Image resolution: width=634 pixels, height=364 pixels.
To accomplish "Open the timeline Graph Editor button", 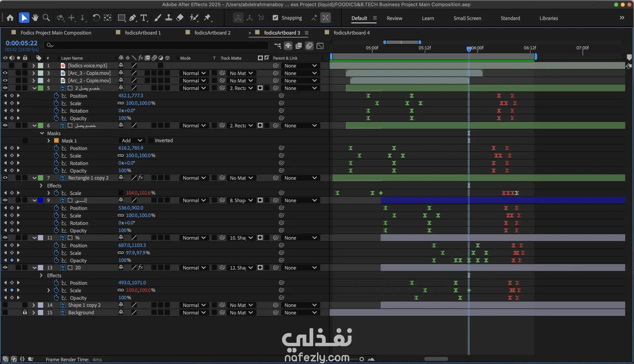I will (320, 46).
